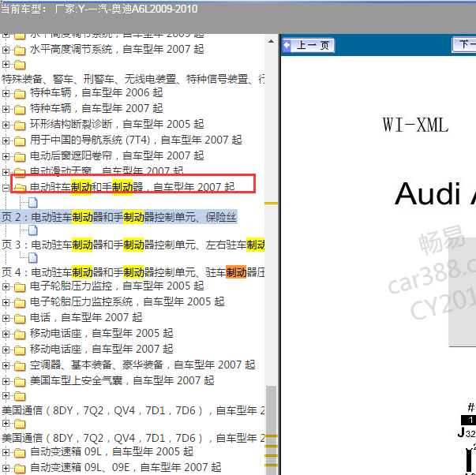Click folder icon of 自动变速箱 09L、09E
This screenshot has height=475, width=476.
pyautogui.click(x=20, y=468)
